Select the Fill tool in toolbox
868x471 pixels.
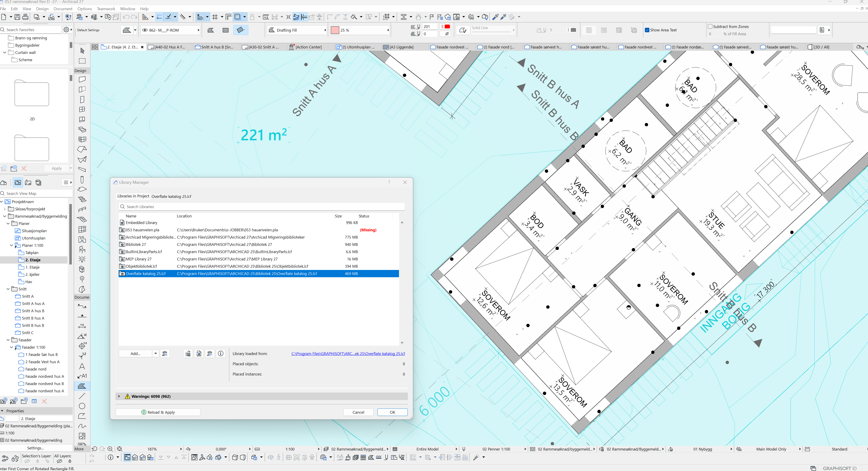82,386
